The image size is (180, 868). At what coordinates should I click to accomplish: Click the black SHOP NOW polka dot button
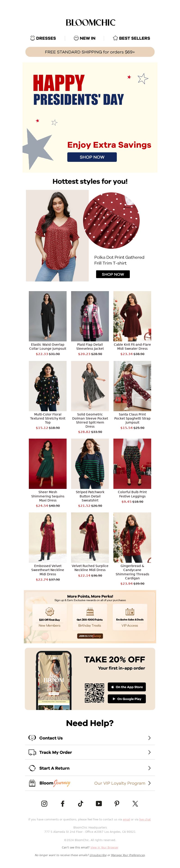tap(113, 274)
